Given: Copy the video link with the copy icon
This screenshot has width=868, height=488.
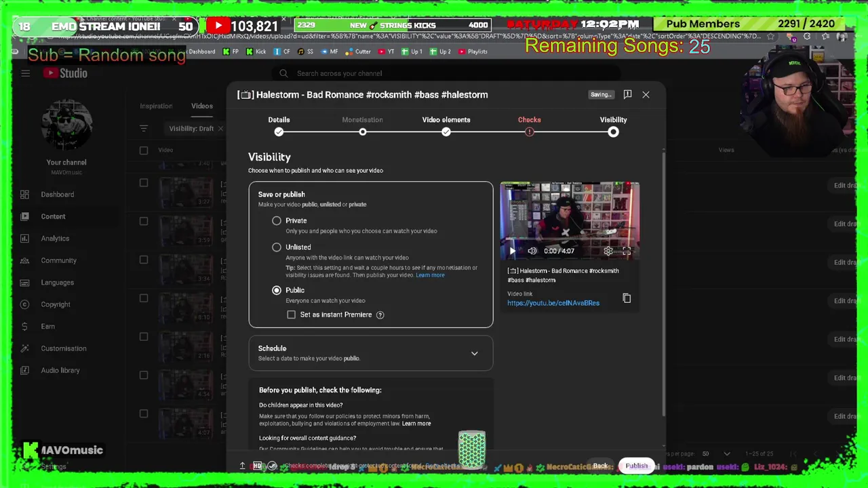Looking at the screenshot, I should (627, 298).
